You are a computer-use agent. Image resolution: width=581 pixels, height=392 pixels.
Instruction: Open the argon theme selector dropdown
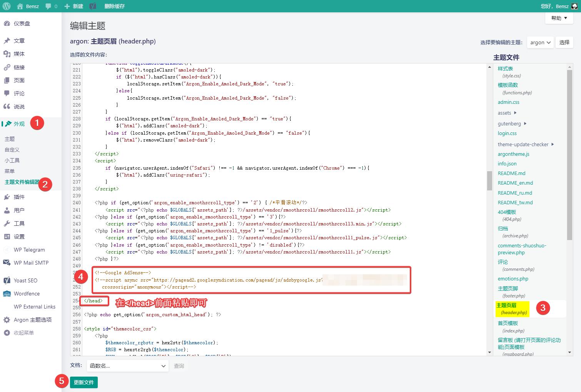click(x=540, y=42)
